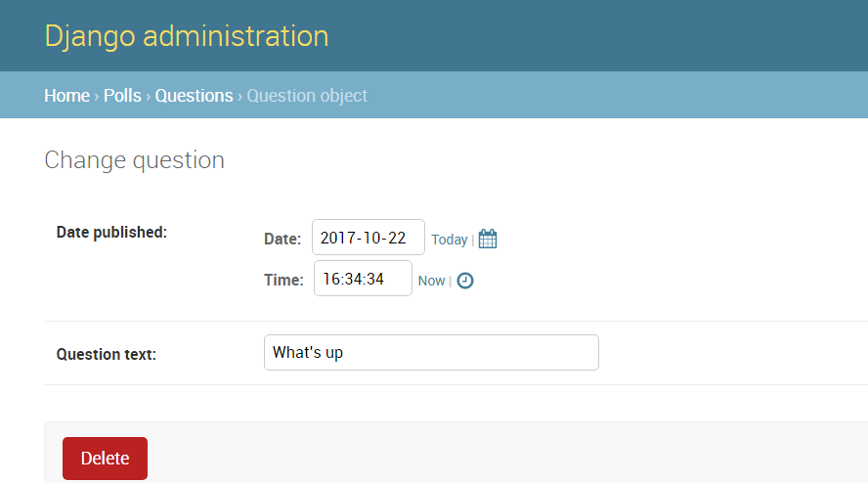Focus the Date field showing 2017-10-22
868x483 pixels.
click(x=369, y=237)
